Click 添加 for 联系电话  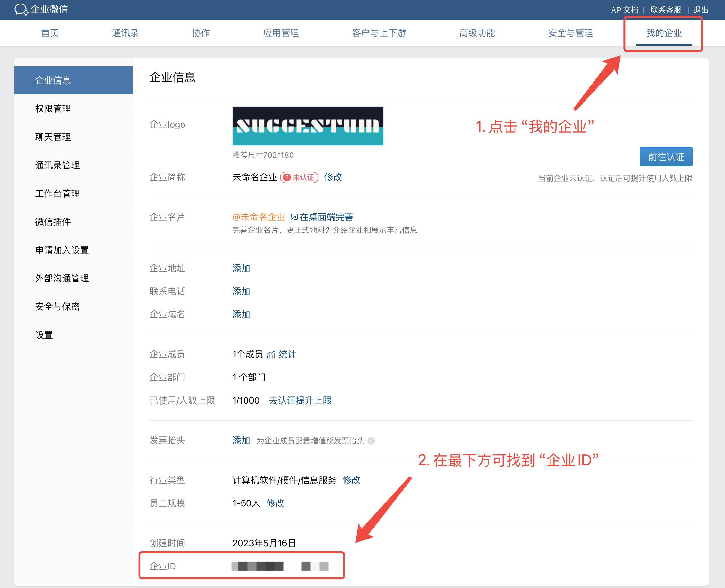point(241,291)
